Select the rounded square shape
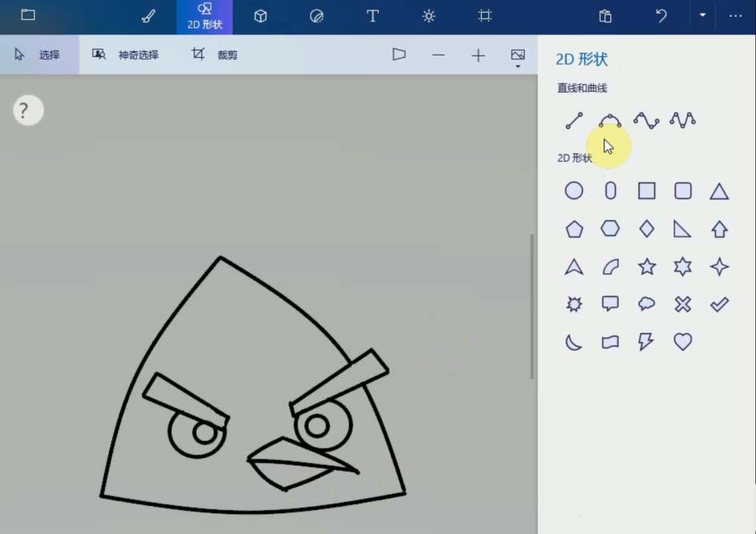This screenshot has height=534, width=756. pyautogui.click(x=682, y=191)
